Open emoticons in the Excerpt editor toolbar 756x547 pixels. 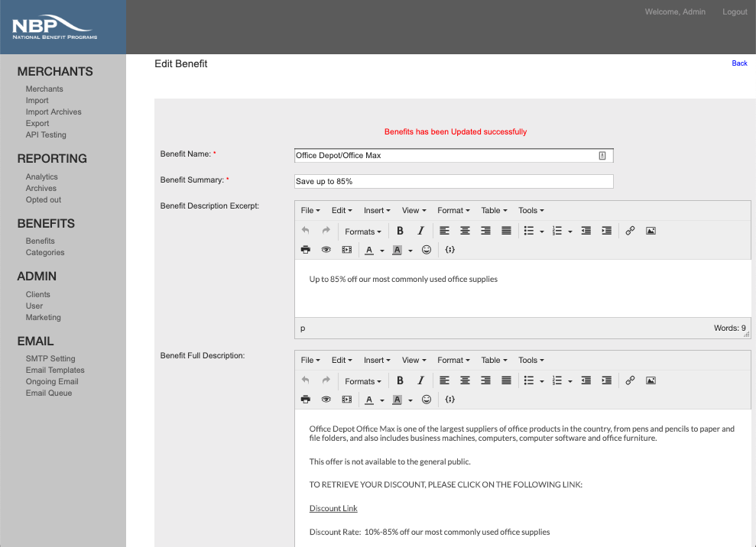[427, 250]
